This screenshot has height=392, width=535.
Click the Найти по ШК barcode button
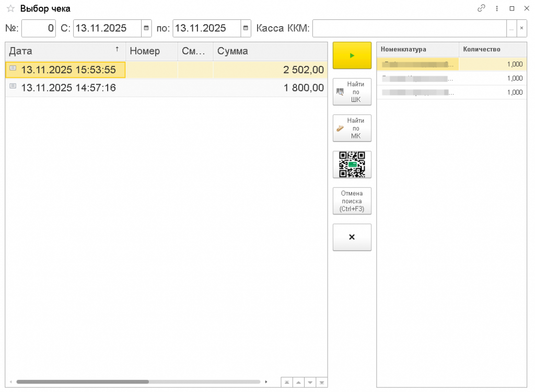(x=352, y=92)
